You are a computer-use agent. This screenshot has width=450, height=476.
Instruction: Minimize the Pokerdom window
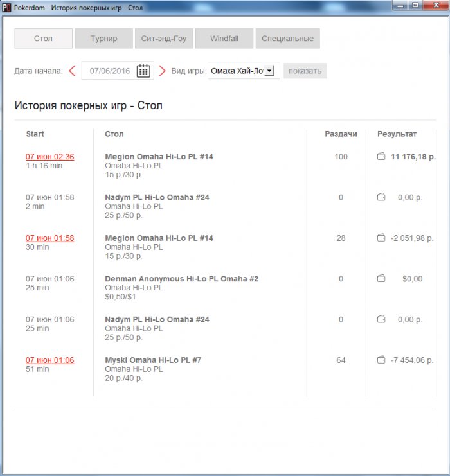(x=401, y=6)
